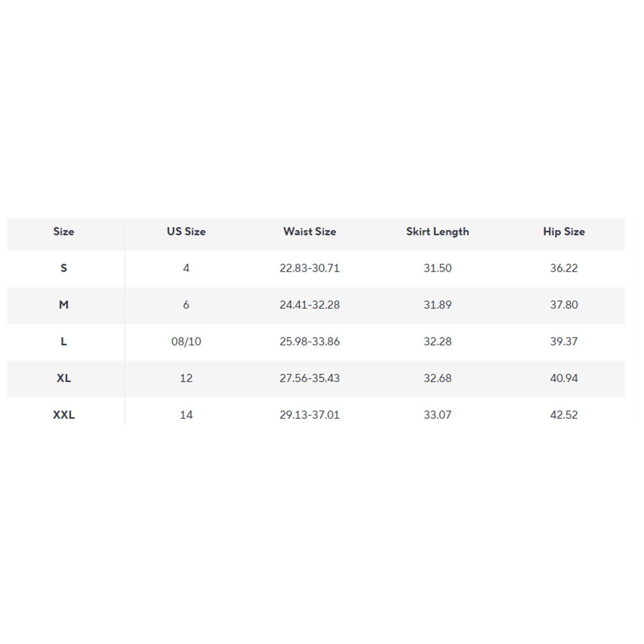Click US size value 08/10
This screenshot has width=644, height=644.
tap(186, 341)
